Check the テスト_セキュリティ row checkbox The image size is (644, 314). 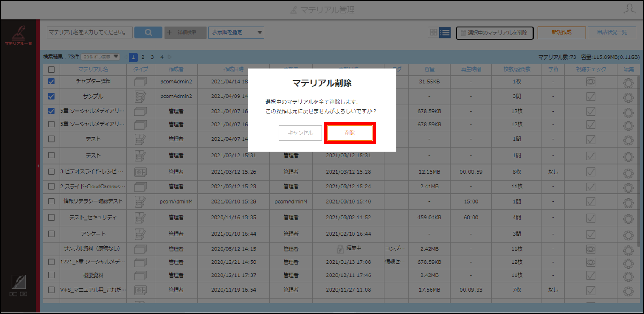(x=51, y=218)
